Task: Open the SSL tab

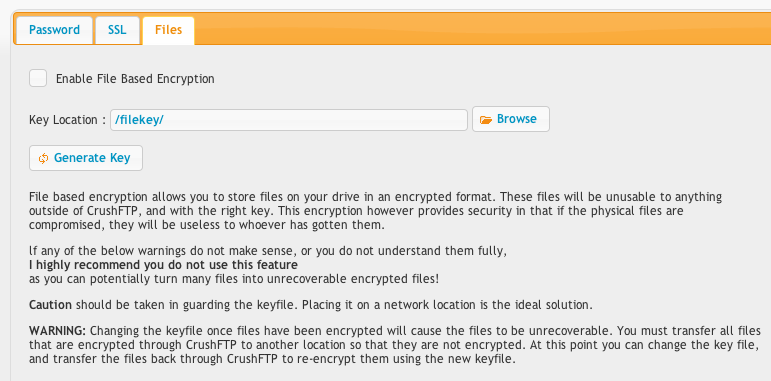Action: (x=117, y=30)
